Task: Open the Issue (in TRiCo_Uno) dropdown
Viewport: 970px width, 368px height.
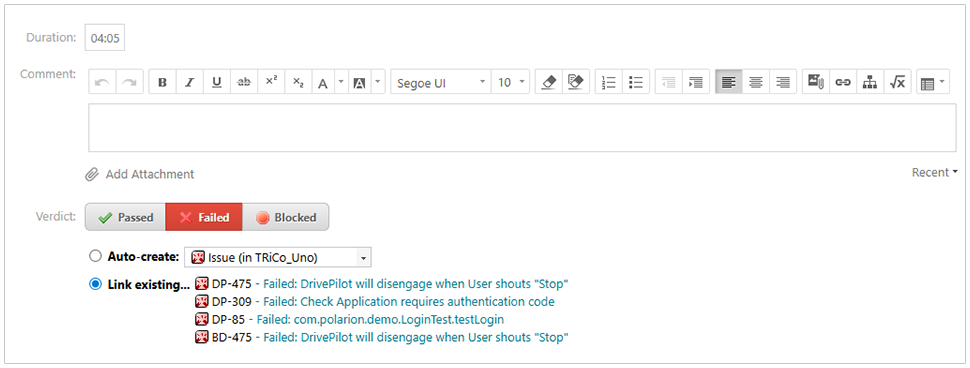Action: 278,257
